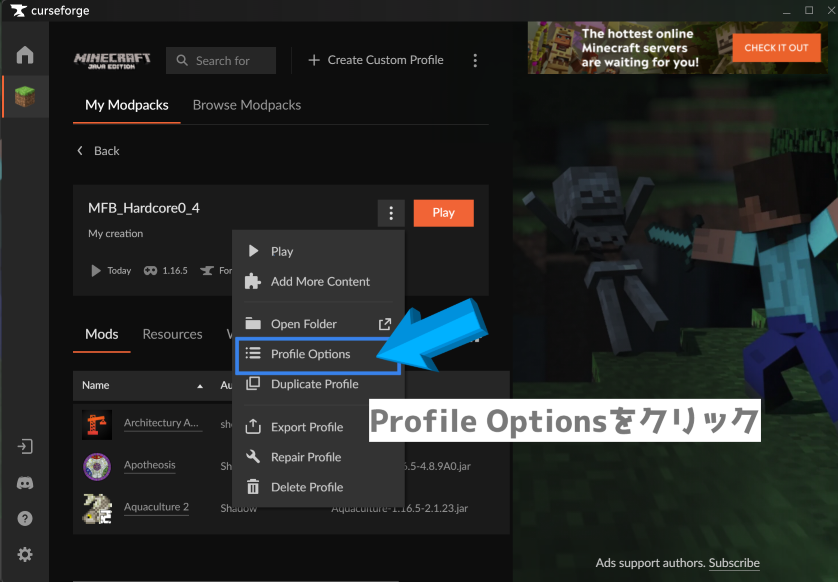Open the Architectury A... mod link
Viewport: 838px width, 582px height.
coord(161,423)
